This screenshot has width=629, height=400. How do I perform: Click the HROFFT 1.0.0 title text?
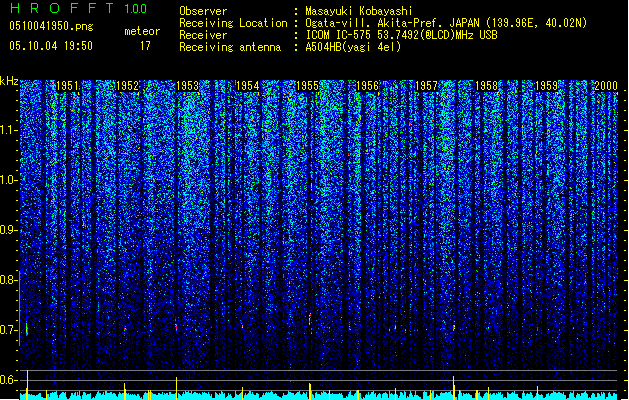[x=78, y=8]
